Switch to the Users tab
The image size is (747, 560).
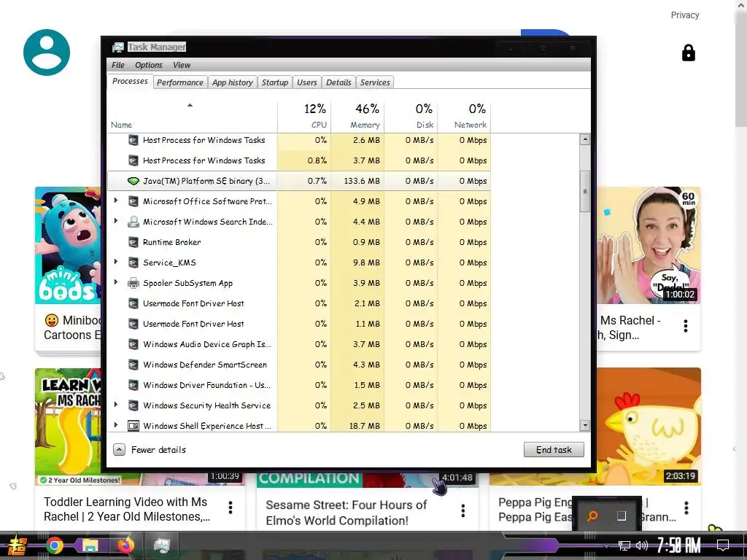[x=307, y=82]
